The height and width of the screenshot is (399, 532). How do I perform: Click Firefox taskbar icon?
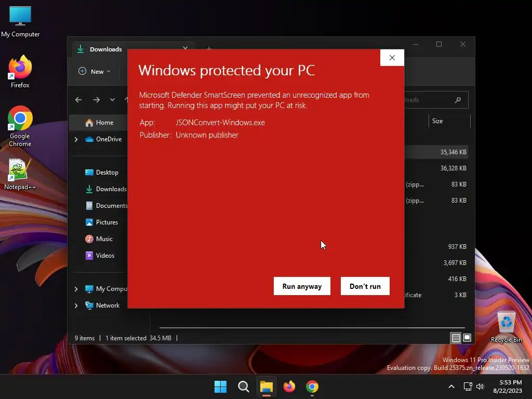(289, 387)
